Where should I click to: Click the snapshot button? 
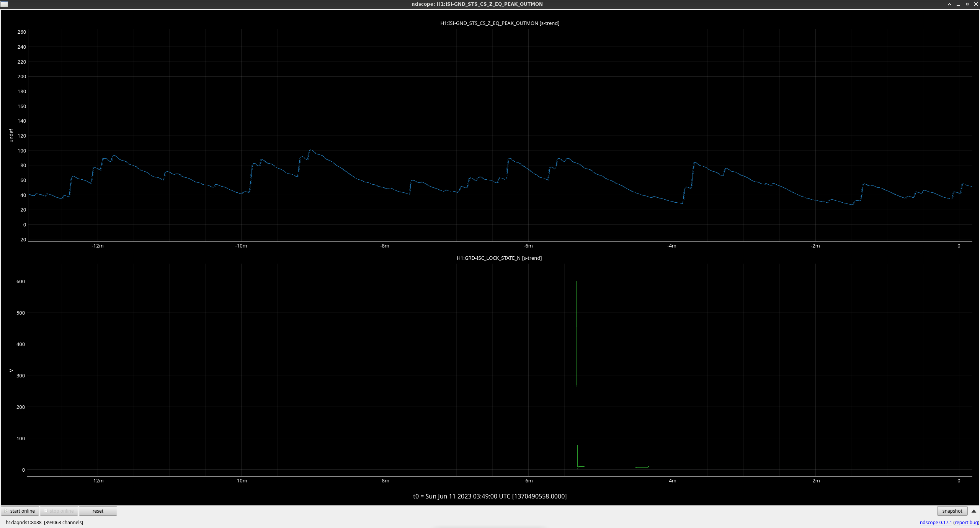click(x=952, y=511)
